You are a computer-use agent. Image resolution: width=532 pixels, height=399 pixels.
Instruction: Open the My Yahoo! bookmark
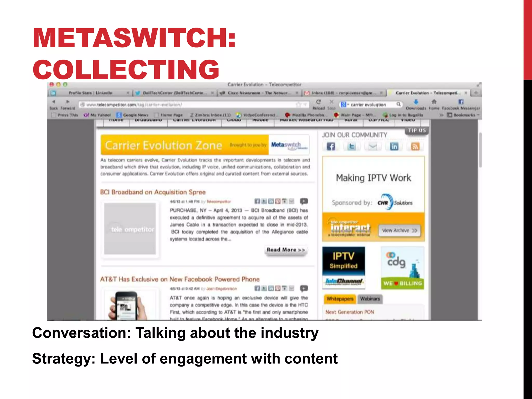click(x=97, y=115)
